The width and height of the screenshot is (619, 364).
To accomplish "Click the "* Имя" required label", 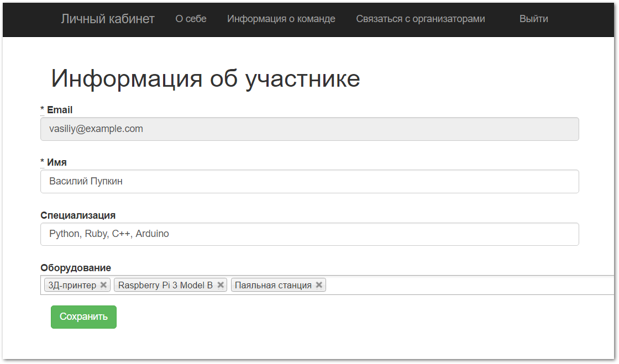I will click(54, 162).
